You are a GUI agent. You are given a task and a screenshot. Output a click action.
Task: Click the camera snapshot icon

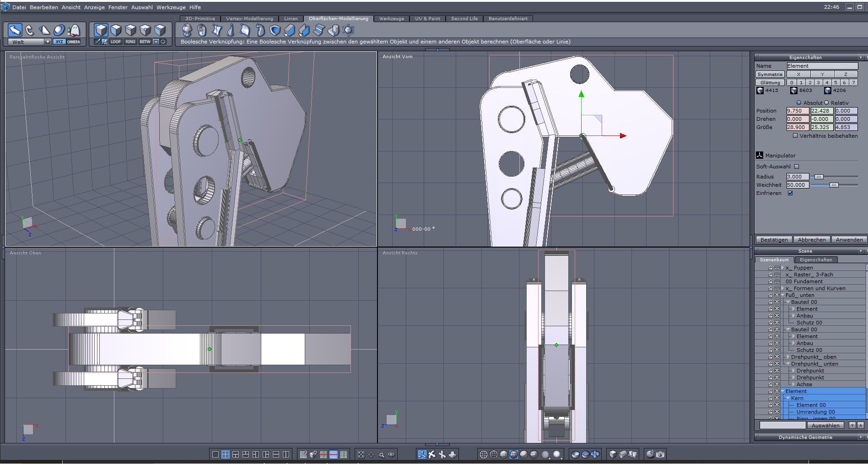tap(660, 454)
